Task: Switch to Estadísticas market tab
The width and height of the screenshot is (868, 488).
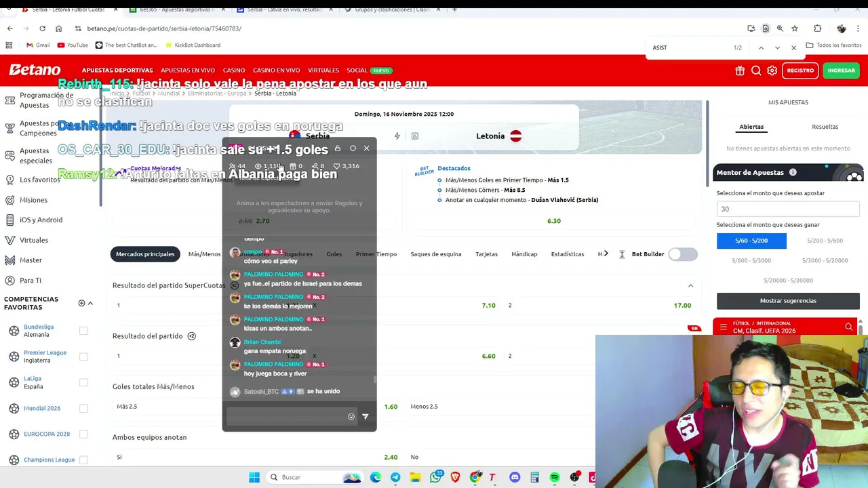Action: 568,254
